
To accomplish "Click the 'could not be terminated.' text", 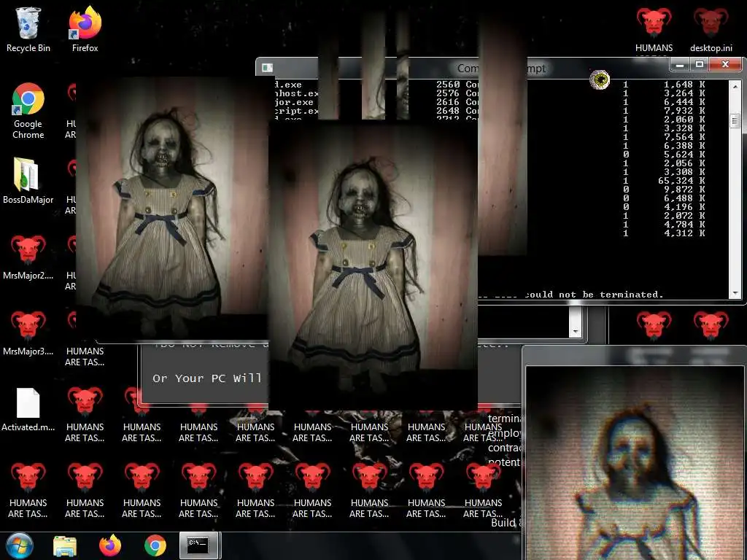I will [x=594, y=295].
